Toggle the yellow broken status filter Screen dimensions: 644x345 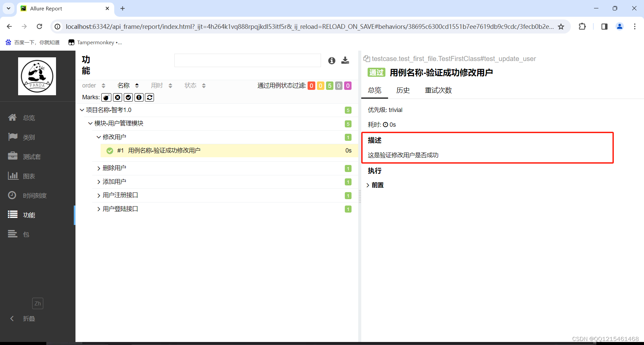320,86
